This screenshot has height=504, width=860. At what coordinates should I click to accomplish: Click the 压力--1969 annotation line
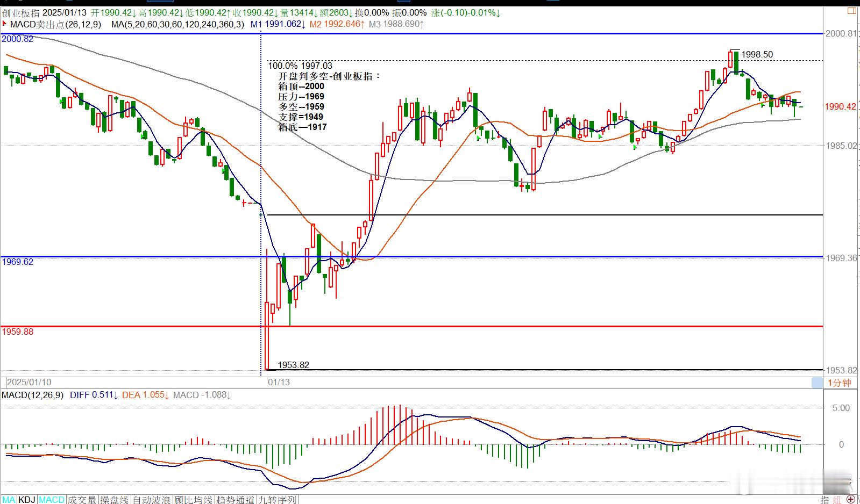301,96
